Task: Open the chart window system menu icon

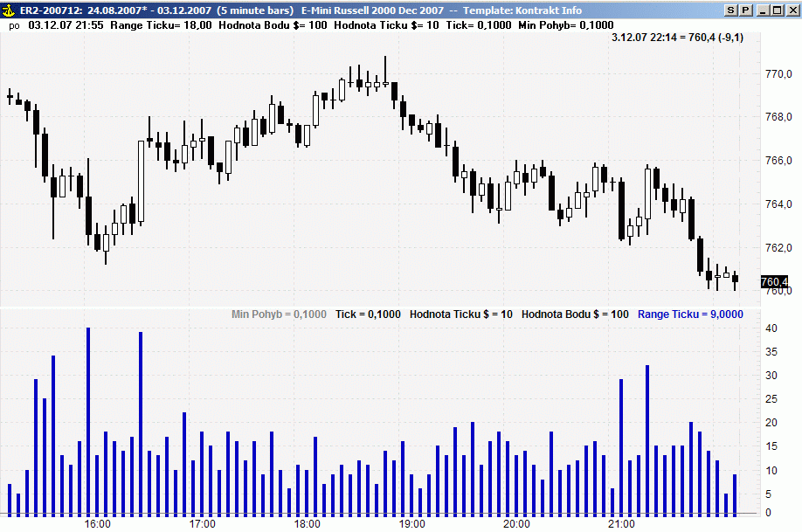Action: coord(8,10)
